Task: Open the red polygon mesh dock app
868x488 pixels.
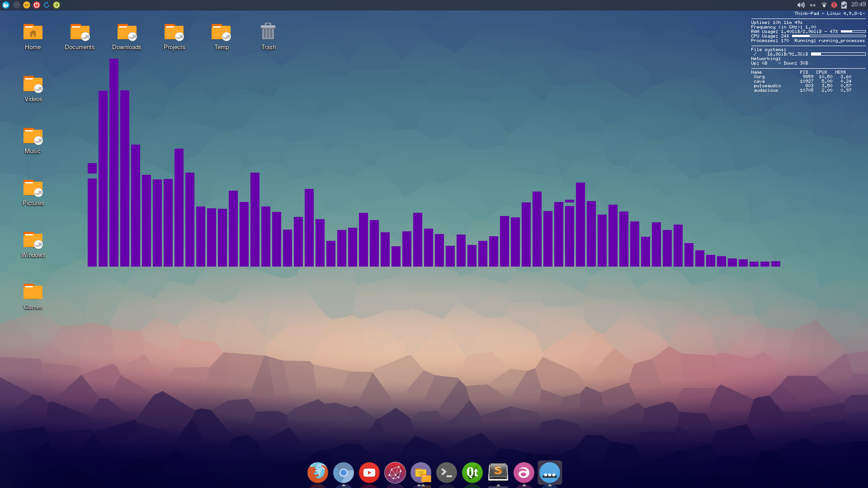Action: [395, 473]
